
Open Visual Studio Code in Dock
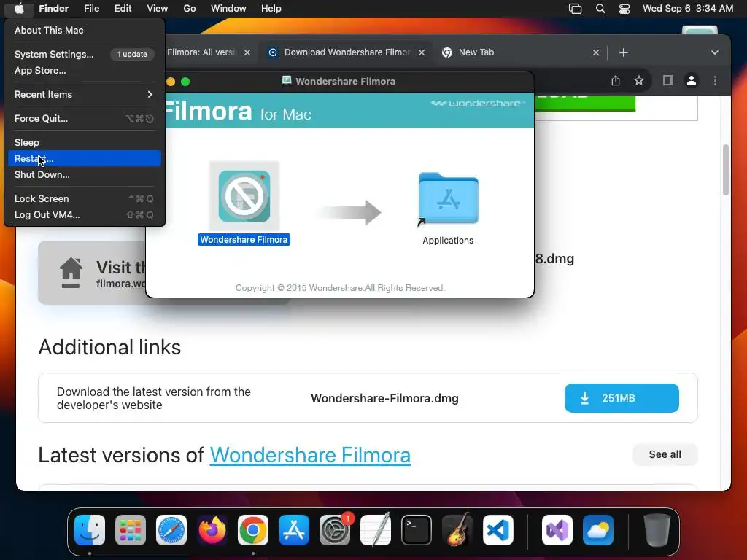pyautogui.click(x=498, y=530)
